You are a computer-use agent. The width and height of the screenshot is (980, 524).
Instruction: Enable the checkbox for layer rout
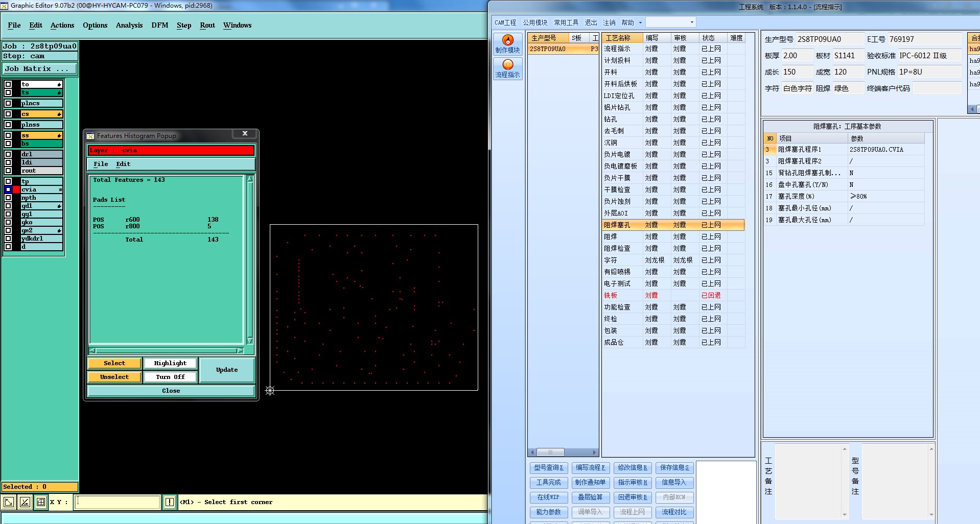tap(8, 171)
